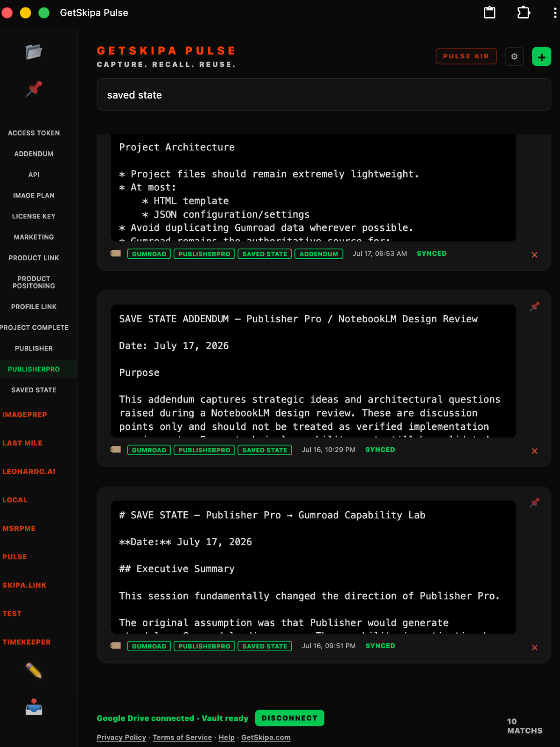Open LOCAL project in sidebar
Screen dimensions: 560x747
coord(15,500)
